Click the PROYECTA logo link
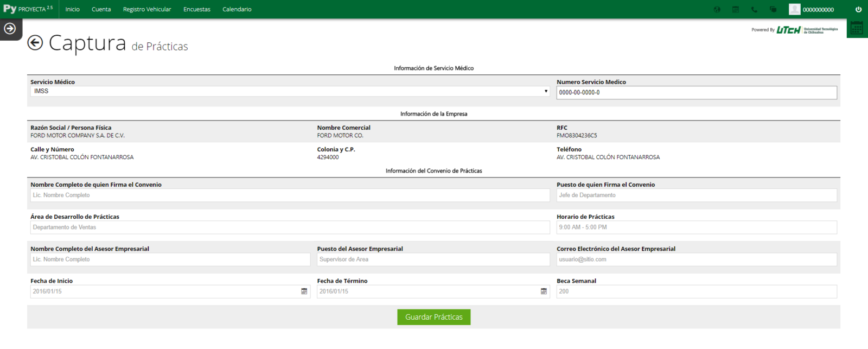Image resolution: width=868 pixels, height=349 pixels. (28, 9)
